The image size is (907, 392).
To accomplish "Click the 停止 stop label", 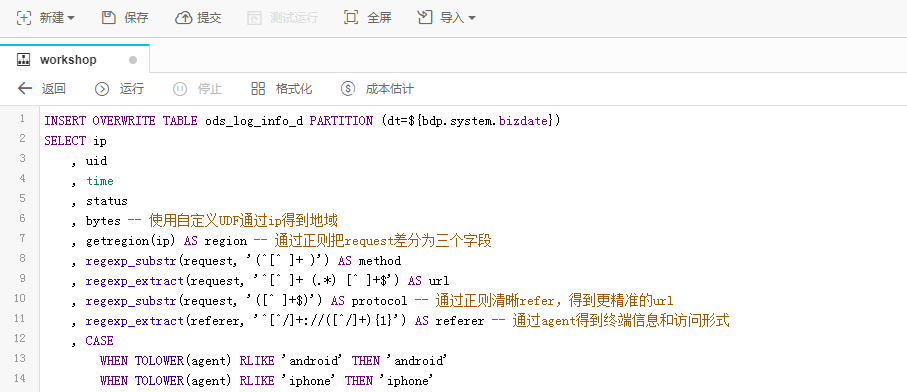I will point(210,89).
